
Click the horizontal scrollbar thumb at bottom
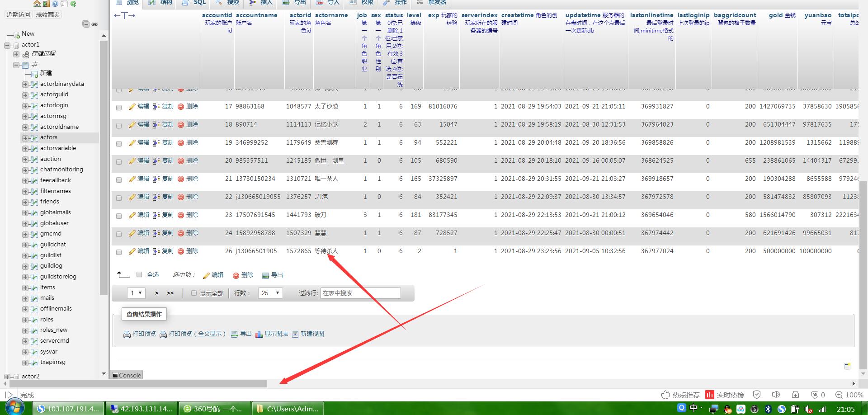click(138, 384)
